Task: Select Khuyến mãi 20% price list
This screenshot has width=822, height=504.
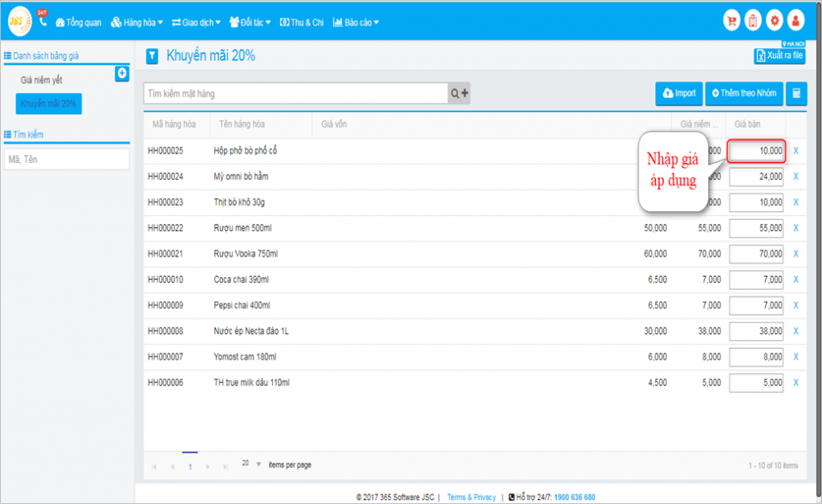Action: [49, 104]
